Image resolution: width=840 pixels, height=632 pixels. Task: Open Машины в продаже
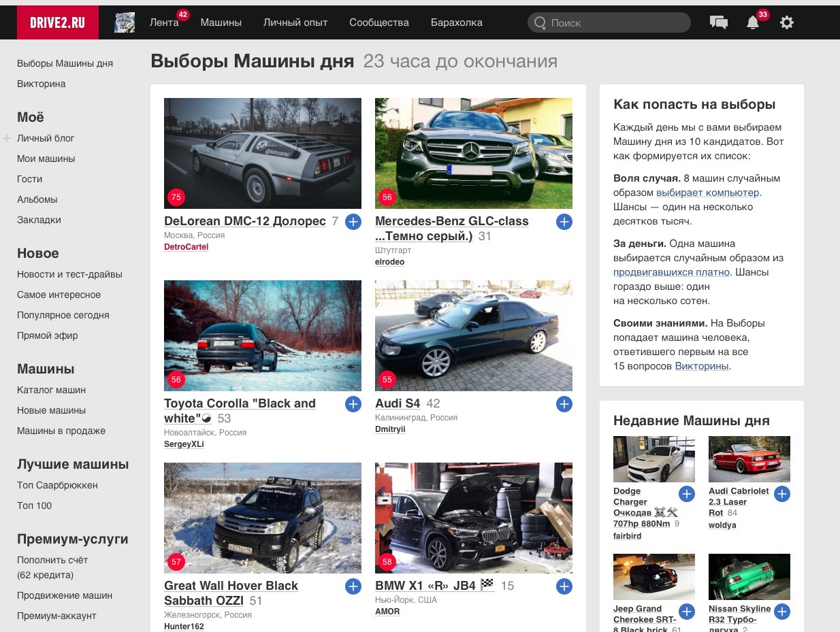(x=61, y=431)
